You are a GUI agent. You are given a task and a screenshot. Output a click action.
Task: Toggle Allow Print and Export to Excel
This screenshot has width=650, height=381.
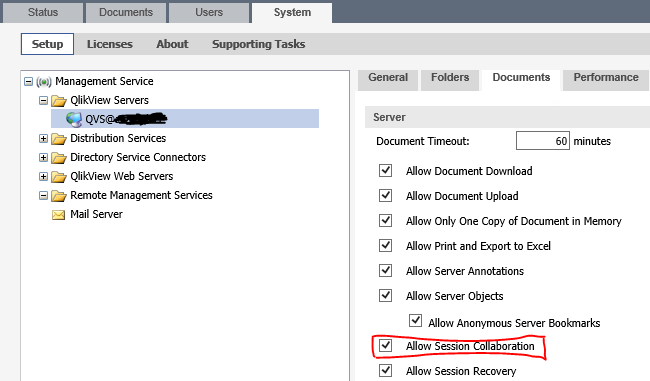pyautogui.click(x=386, y=245)
